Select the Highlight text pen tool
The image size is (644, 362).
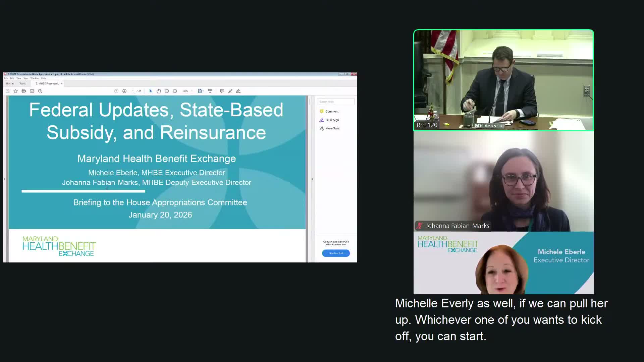230,91
